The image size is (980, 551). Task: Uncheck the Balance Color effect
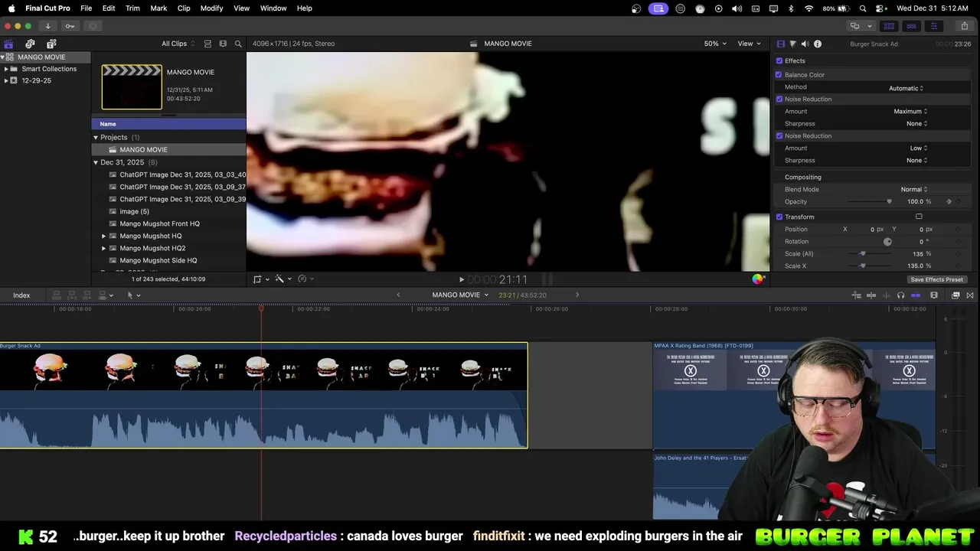point(779,75)
